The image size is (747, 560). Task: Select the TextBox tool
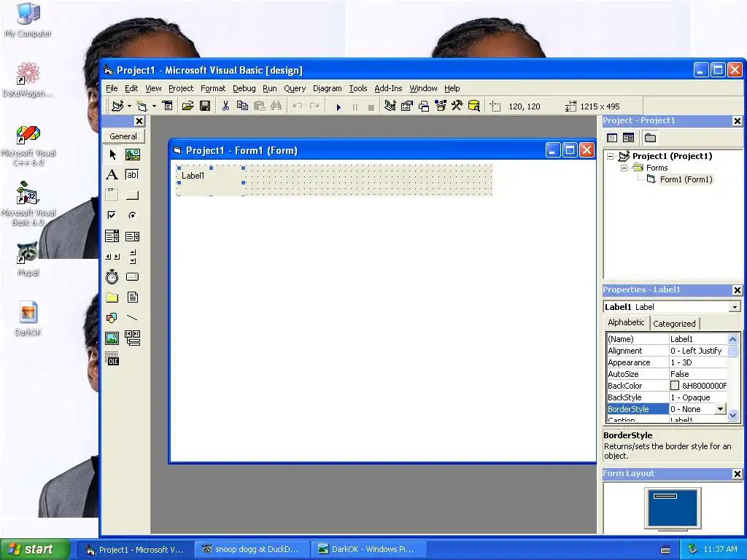coord(133,175)
